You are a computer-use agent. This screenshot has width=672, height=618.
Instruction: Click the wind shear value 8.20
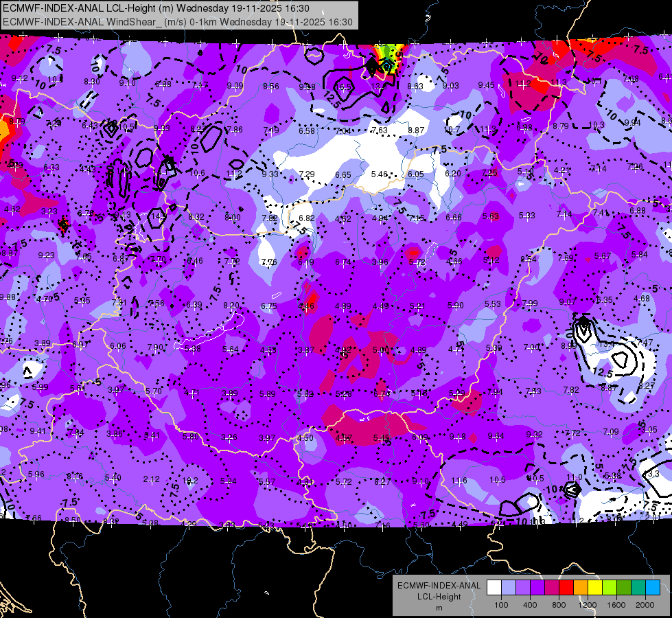(231, 306)
